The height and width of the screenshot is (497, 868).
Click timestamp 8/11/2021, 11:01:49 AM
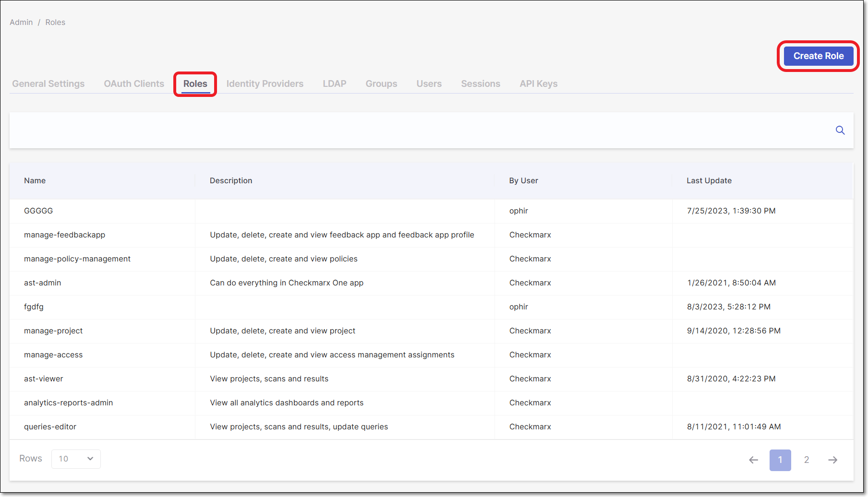[x=734, y=427]
